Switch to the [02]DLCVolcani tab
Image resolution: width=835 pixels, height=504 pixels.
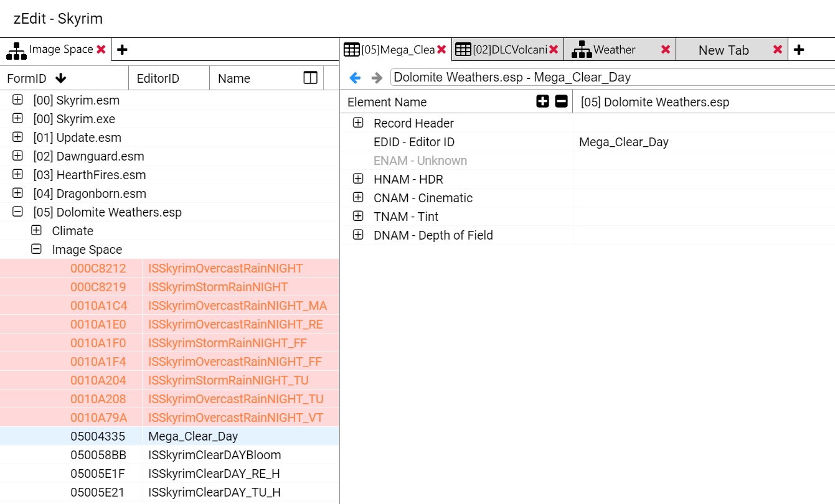[507, 50]
